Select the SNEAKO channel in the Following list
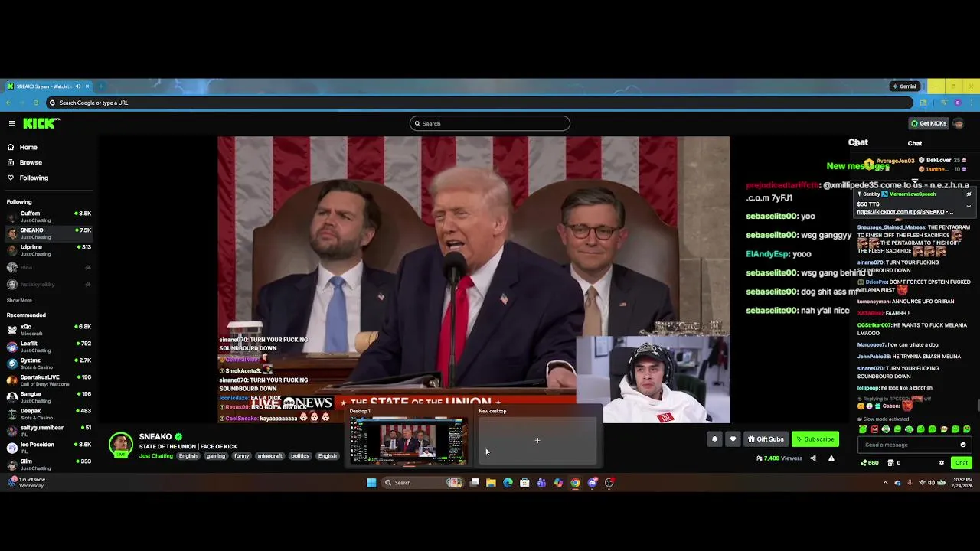 point(48,233)
